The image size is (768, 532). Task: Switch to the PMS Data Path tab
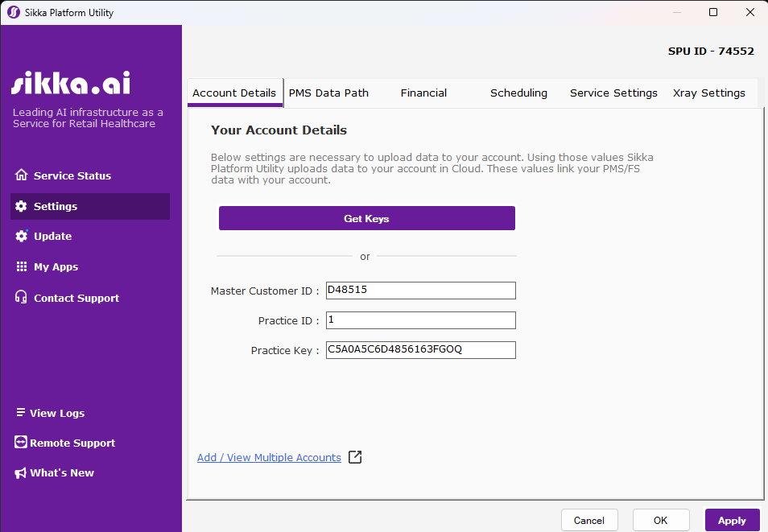pos(328,93)
